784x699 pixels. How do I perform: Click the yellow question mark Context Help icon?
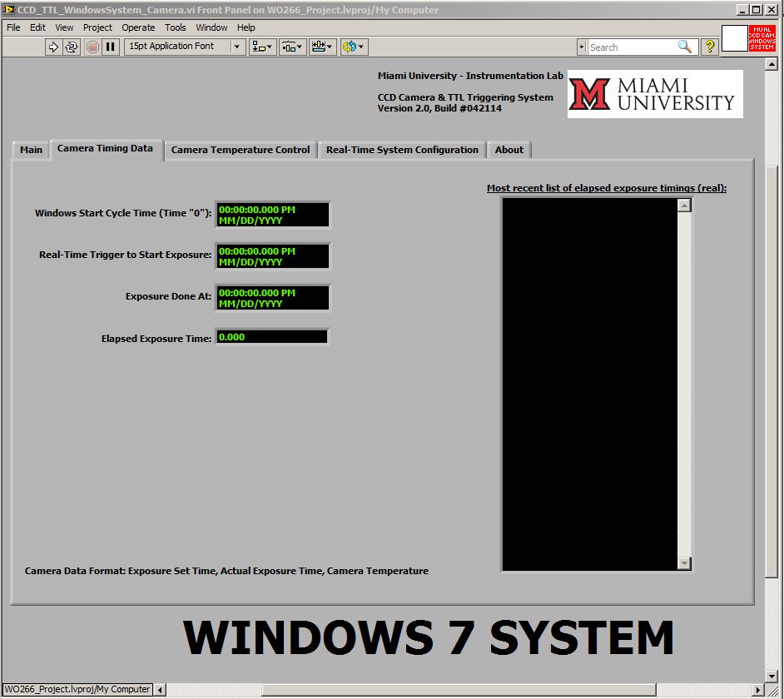(x=709, y=47)
